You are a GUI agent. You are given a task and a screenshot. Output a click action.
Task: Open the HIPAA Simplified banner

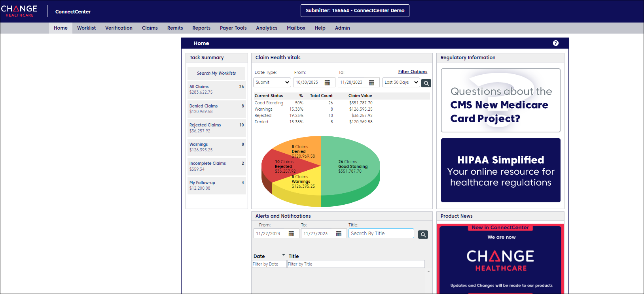(500, 170)
